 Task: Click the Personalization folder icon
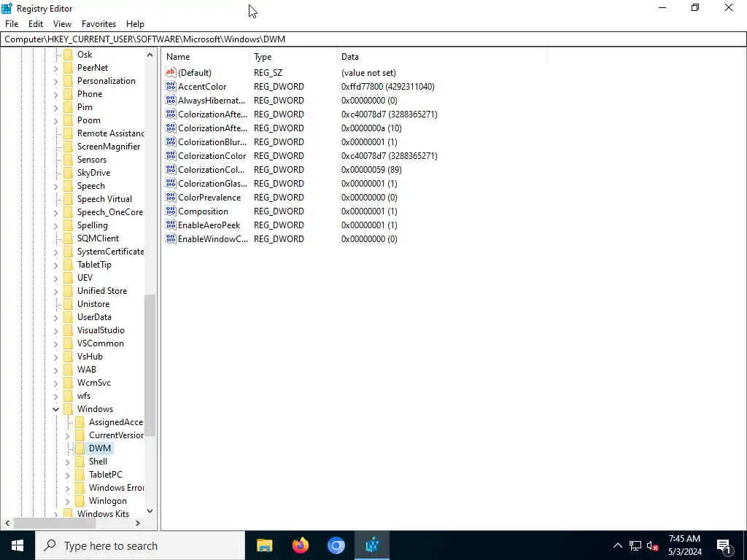point(69,81)
